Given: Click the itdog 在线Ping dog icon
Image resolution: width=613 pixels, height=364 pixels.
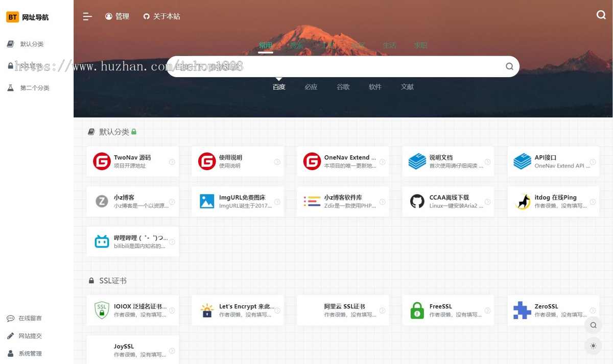Looking at the screenshot, I should click(x=523, y=201).
